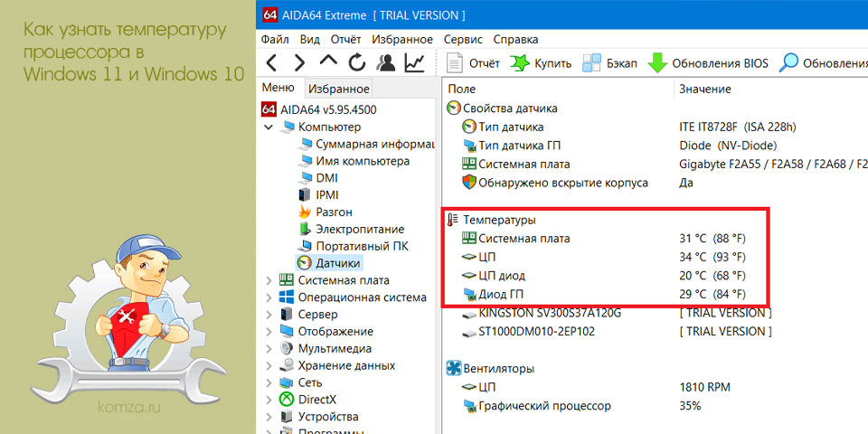Click the Отображение monitor icon
Viewport: 868px width, 434px height.
click(287, 332)
